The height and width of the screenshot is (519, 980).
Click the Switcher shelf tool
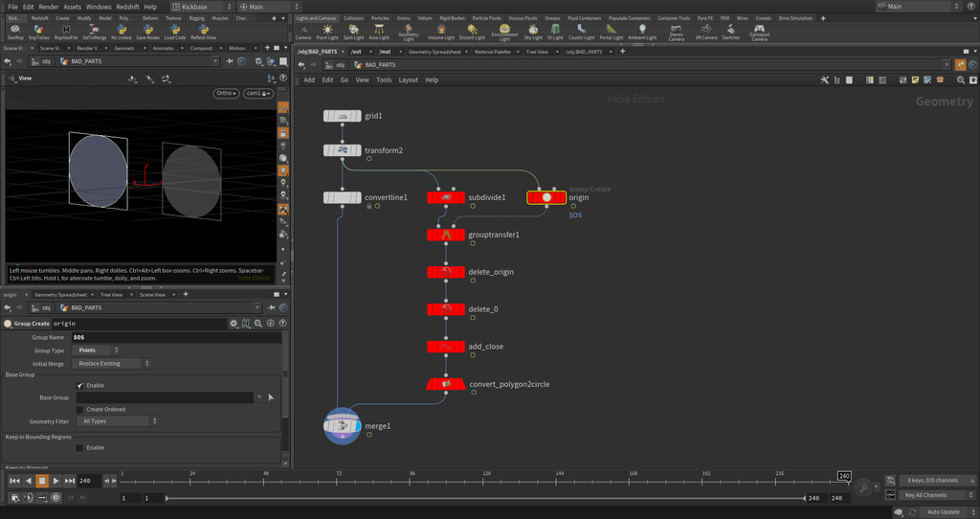click(731, 32)
